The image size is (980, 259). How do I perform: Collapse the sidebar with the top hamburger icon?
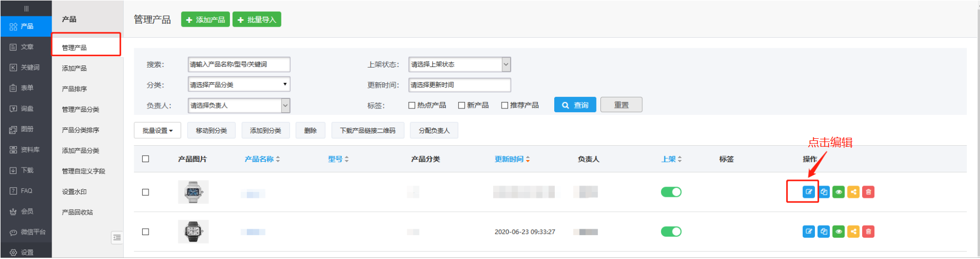point(26,9)
